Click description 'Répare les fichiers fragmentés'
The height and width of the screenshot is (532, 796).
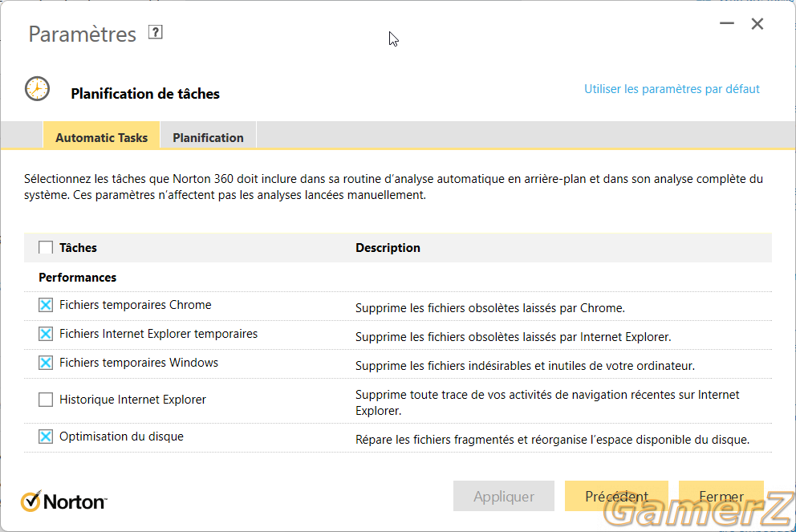[x=552, y=440]
